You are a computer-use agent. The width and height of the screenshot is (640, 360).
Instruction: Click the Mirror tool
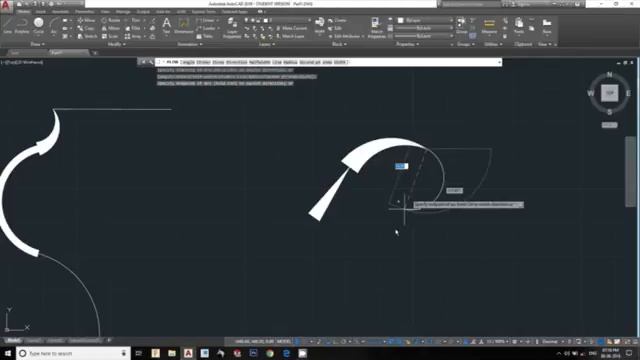[x=111, y=28]
